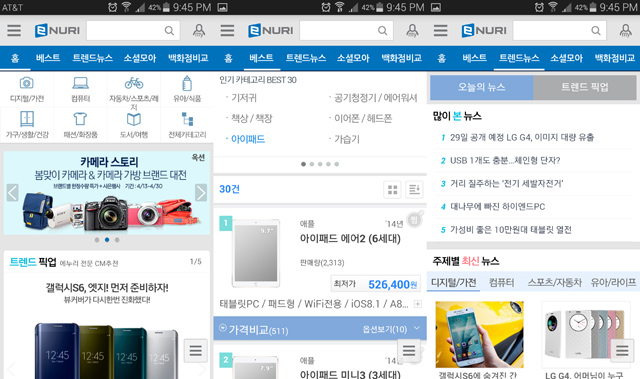The image size is (640, 379).
Task: Open the 책상 / 책장 category
Action: coord(251,118)
